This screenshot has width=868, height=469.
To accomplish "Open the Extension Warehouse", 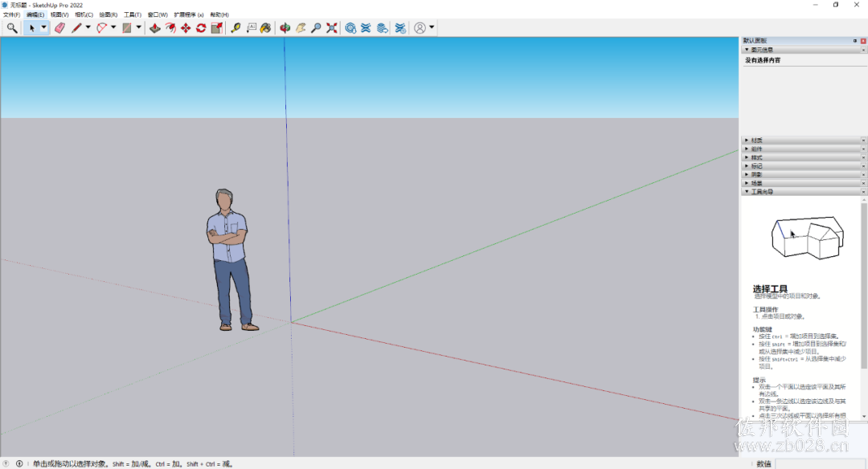I will (366, 27).
